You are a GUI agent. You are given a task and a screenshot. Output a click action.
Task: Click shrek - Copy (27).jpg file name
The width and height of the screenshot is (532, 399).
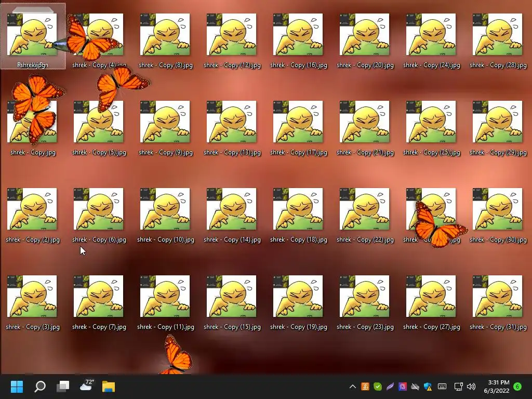tap(432, 327)
